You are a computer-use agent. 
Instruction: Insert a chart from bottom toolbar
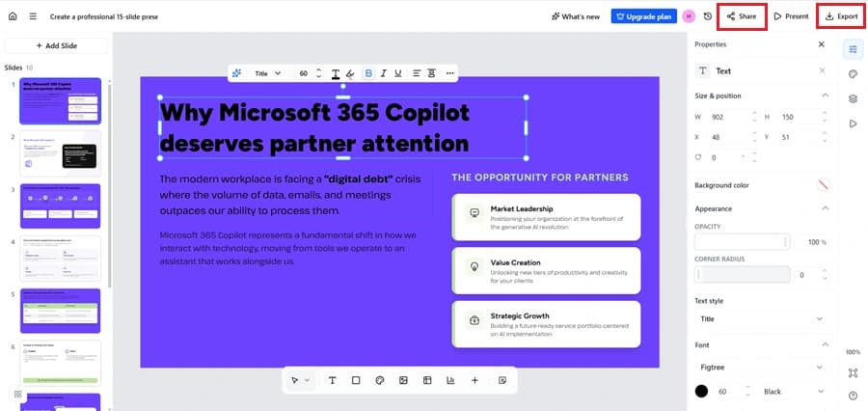pos(450,380)
